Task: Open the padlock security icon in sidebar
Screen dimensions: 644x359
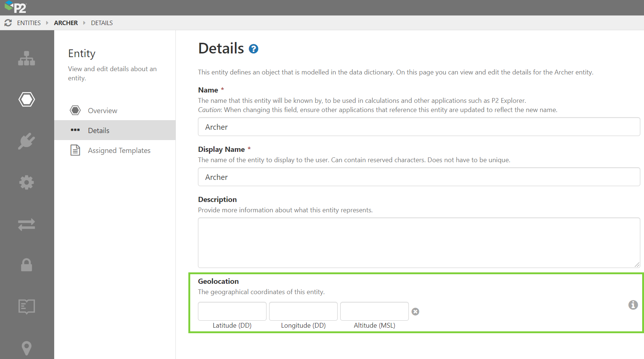Action: tap(27, 265)
